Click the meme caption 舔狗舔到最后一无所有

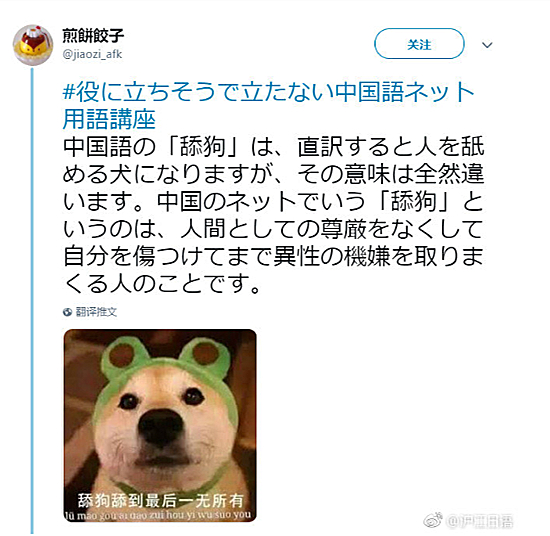(x=160, y=501)
